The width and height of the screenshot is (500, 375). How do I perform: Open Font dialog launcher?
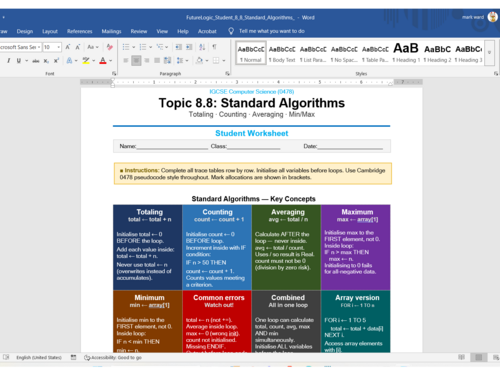[x=114, y=73]
